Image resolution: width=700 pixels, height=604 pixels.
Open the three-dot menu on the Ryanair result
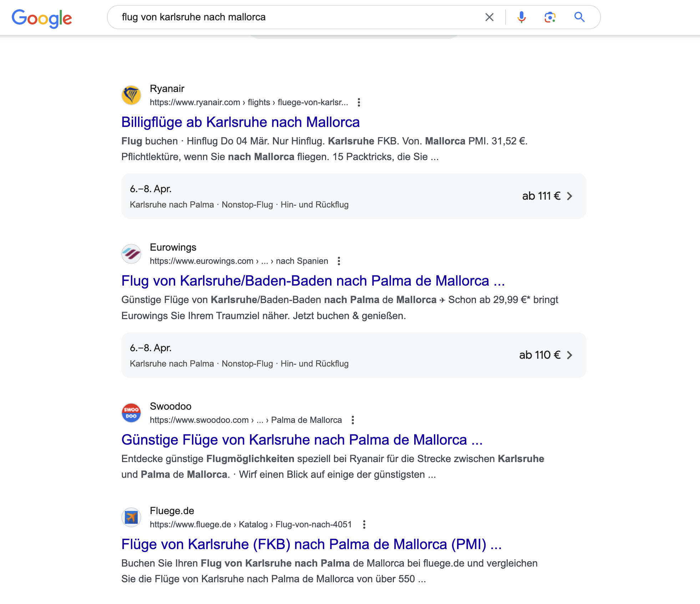click(x=358, y=102)
